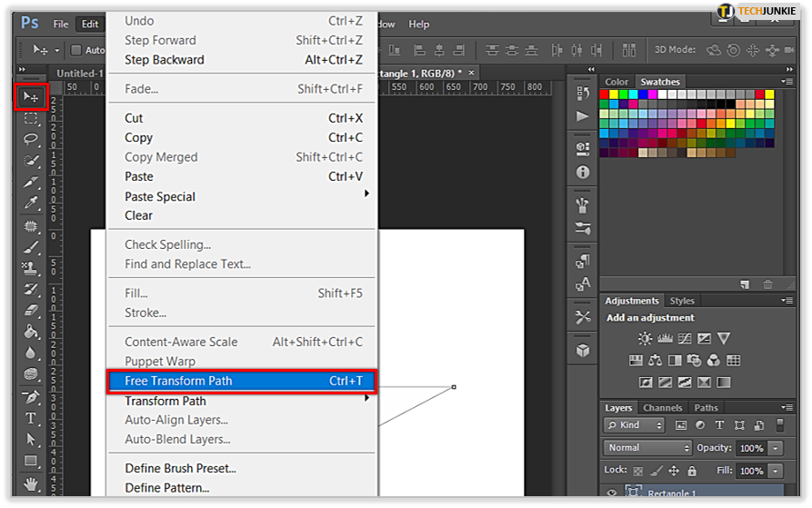Select the Quick Selection tool
Screen dimensions: 812x508
(x=31, y=161)
